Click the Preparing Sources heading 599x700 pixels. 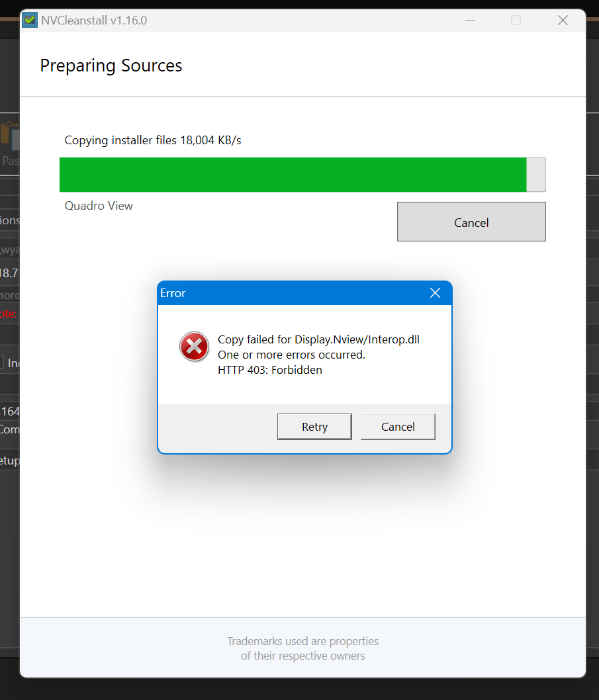(x=111, y=66)
